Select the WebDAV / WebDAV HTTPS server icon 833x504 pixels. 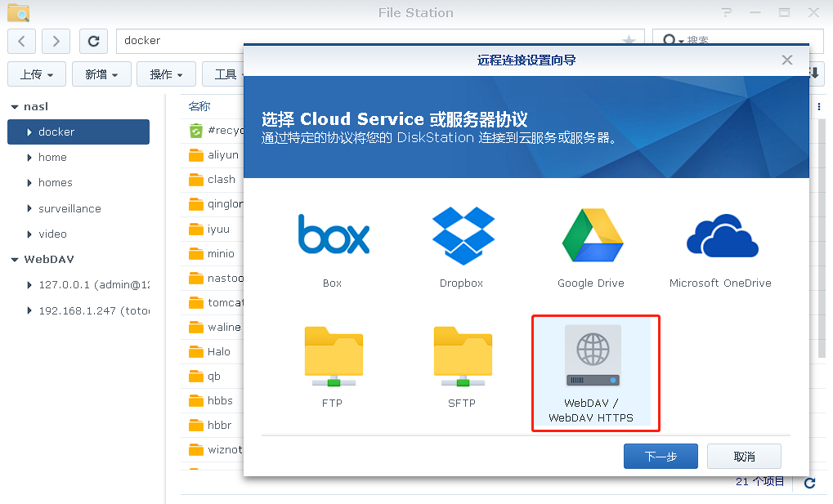(x=593, y=355)
